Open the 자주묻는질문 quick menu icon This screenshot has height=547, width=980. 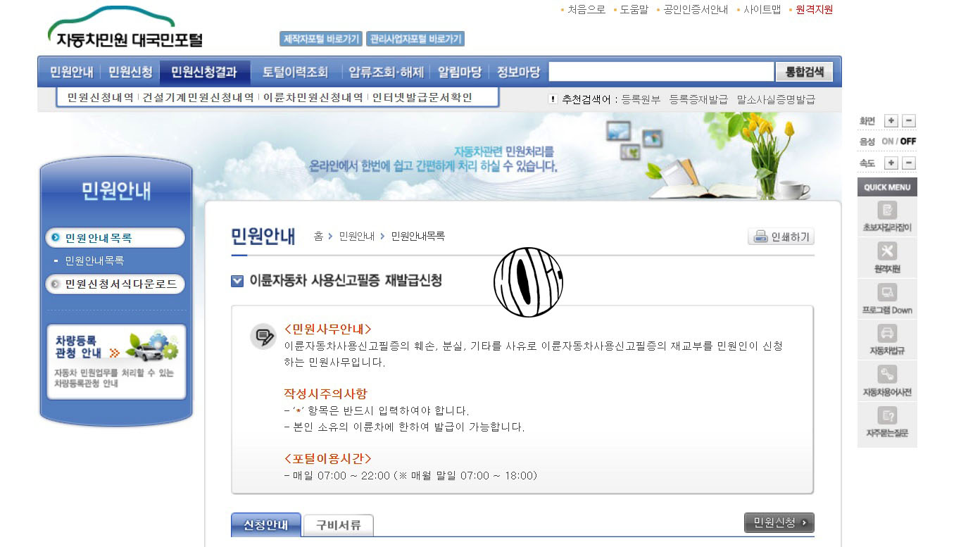(887, 422)
